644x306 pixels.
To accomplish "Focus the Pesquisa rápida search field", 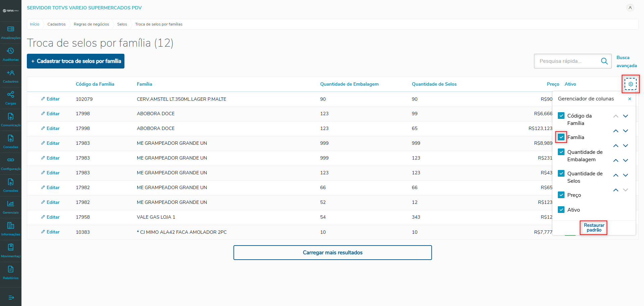I will (567, 61).
